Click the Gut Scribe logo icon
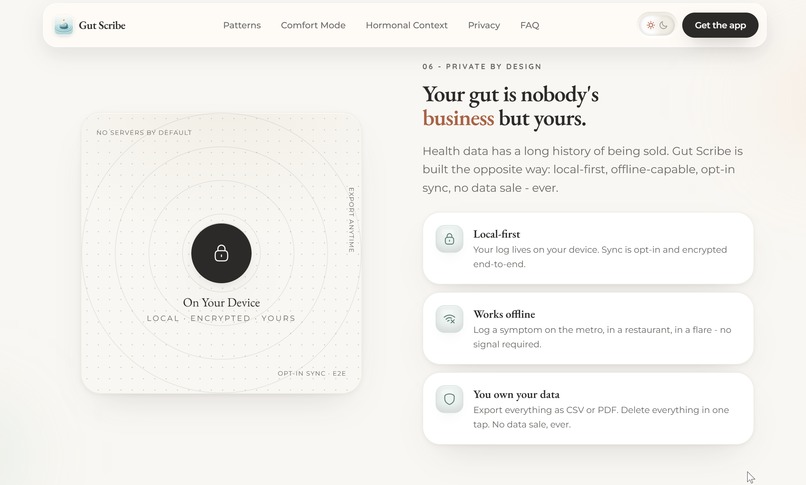This screenshot has height=485, width=806. [x=64, y=25]
